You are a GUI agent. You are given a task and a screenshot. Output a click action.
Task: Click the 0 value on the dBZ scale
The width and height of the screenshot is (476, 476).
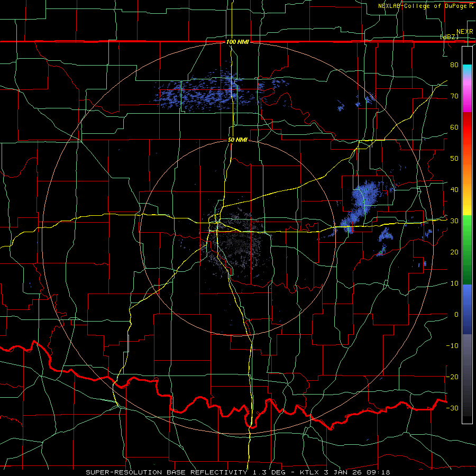[x=456, y=315]
